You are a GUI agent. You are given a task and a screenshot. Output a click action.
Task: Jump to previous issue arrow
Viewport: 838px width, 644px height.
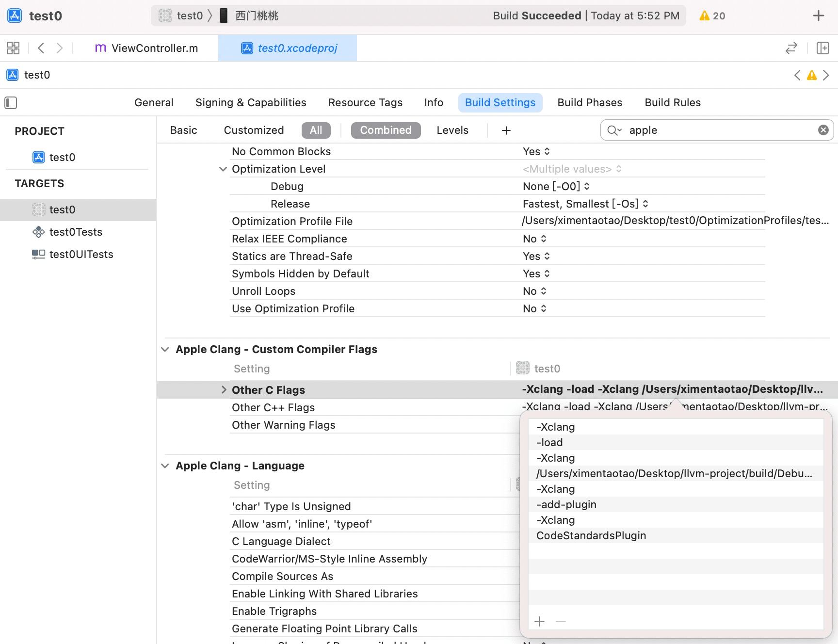[x=798, y=75]
